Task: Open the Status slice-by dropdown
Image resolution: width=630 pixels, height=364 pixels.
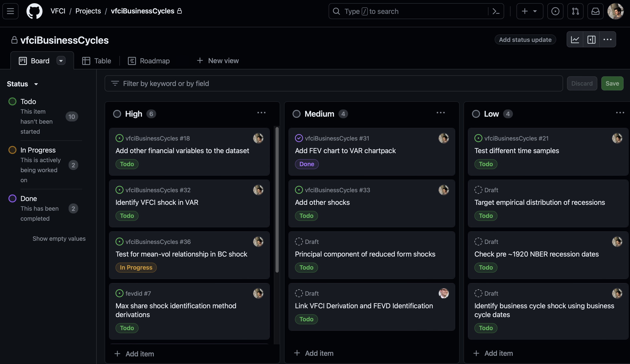Action: [x=22, y=84]
